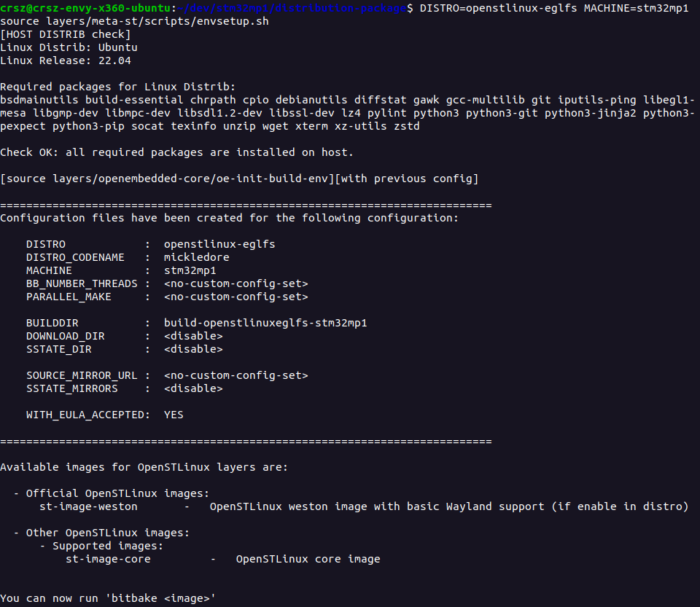Click the layers/meta-st/scripts/envsetup.sh script path

pyautogui.click(x=157, y=21)
